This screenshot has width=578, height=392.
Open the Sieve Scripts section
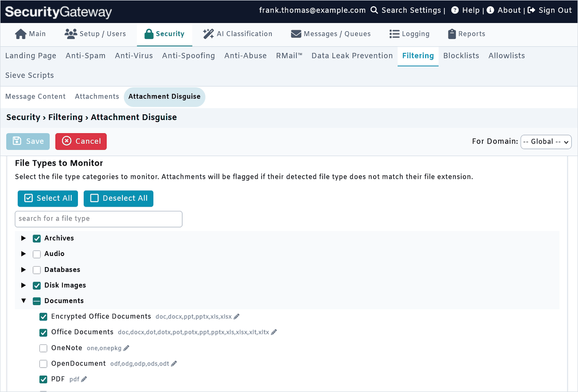click(29, 75)
